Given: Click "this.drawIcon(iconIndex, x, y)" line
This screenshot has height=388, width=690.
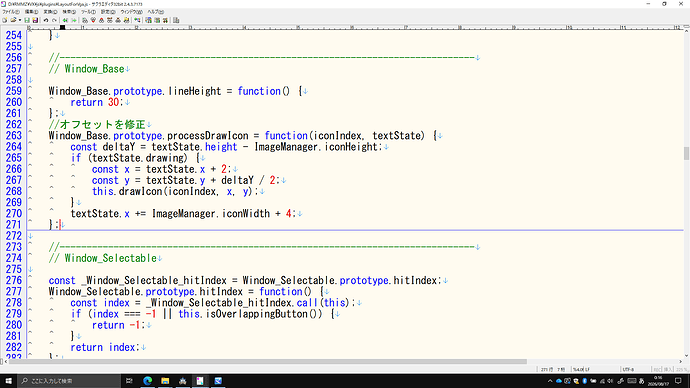Looking at the screenshot, I should 175,191.
